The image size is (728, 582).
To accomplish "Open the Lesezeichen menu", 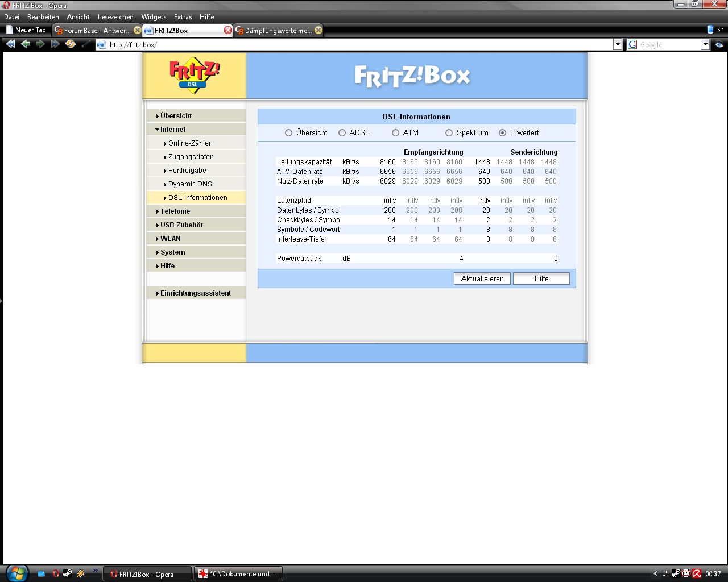I will click(115, 17).
